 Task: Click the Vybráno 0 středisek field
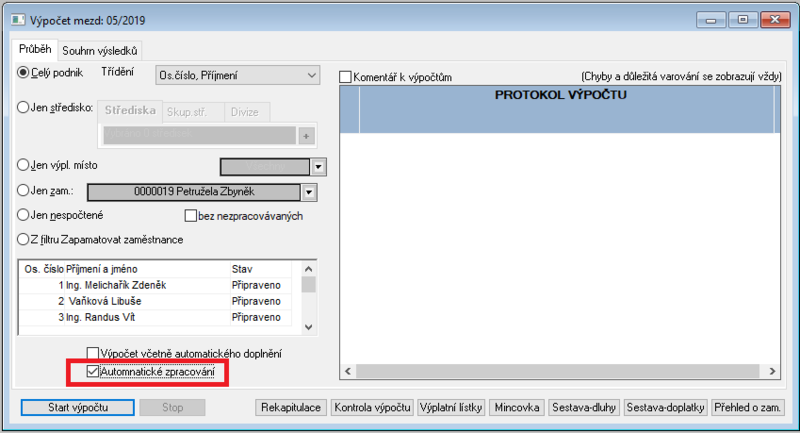(x=199, y=134)
